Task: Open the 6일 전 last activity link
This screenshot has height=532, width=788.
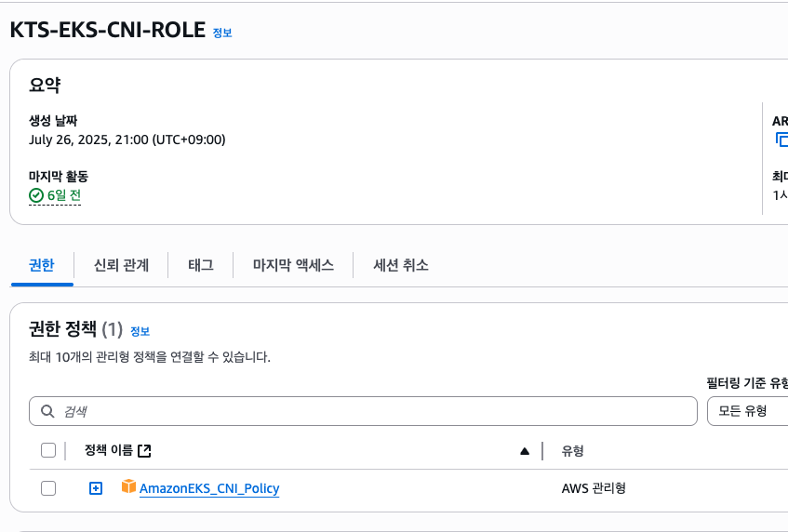Action: [64, 195]
